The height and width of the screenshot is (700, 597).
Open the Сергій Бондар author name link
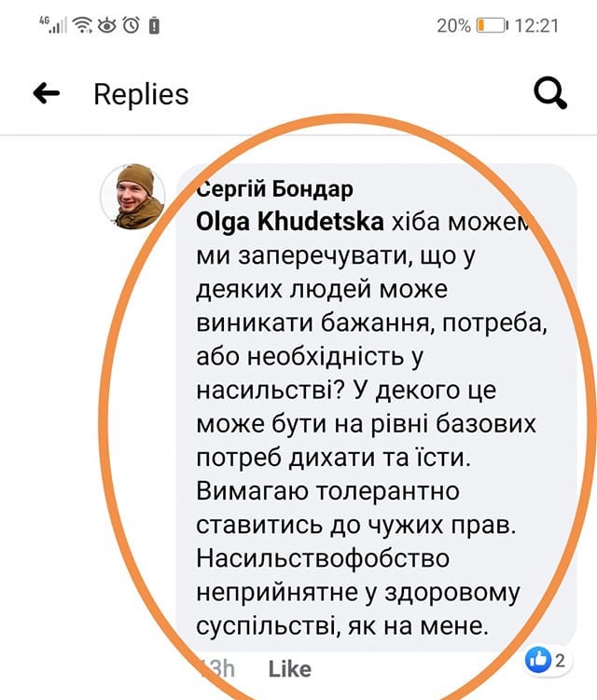pyautogui.click(x=275, y=189)
